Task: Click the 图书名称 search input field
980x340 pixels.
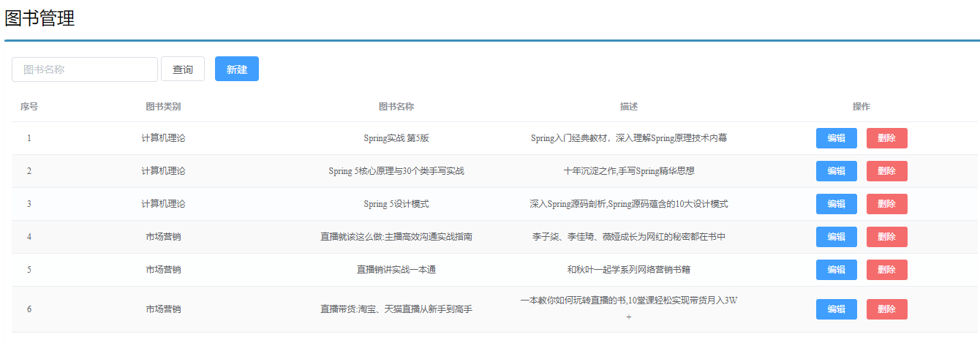Action: [x=85, y=69]
